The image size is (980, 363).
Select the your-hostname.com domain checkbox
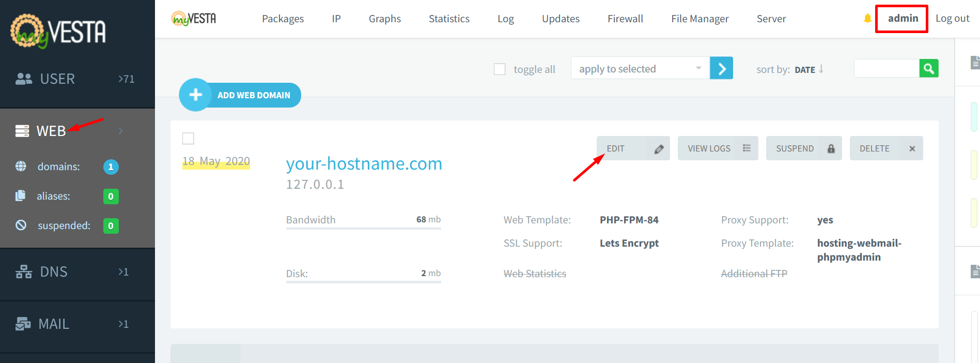tap(188, 139)
